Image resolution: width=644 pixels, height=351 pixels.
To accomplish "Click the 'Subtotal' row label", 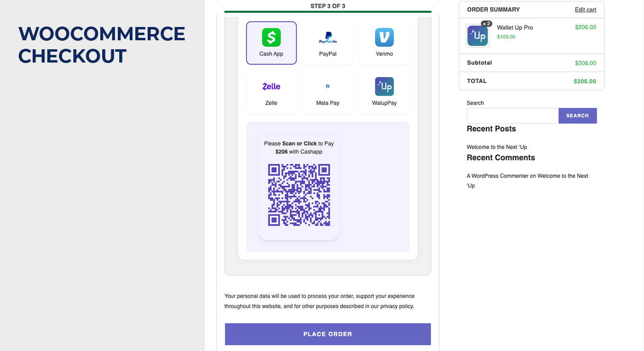I will [479, 63].
